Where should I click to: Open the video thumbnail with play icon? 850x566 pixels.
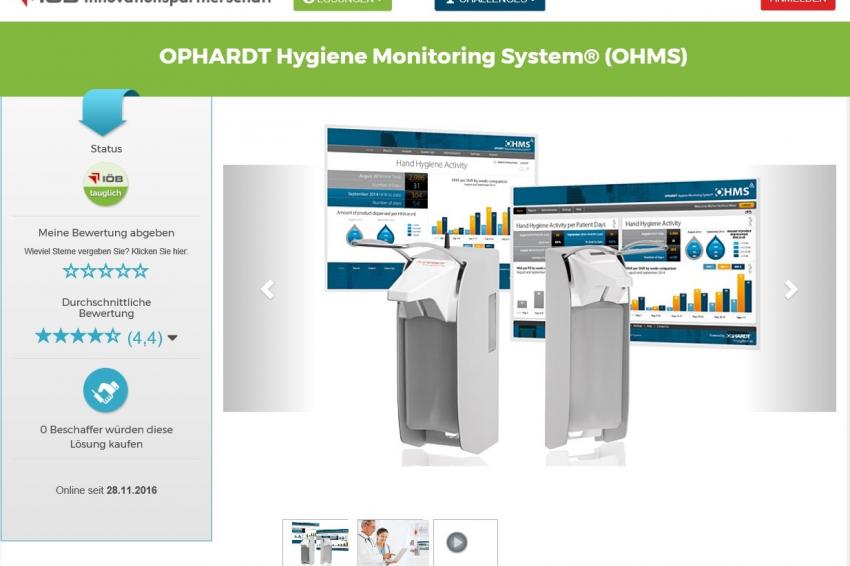[x=465, y=543]
